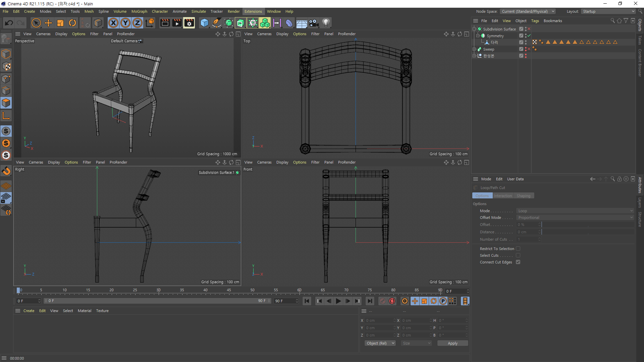Select the Rotate tool
644x362 pixels.
[72, 23]
